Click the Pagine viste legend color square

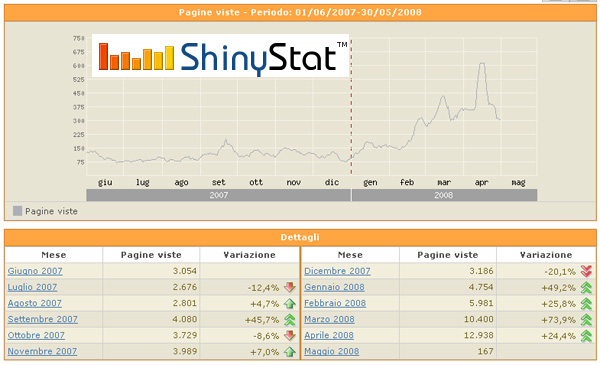(x=17, y=211)
